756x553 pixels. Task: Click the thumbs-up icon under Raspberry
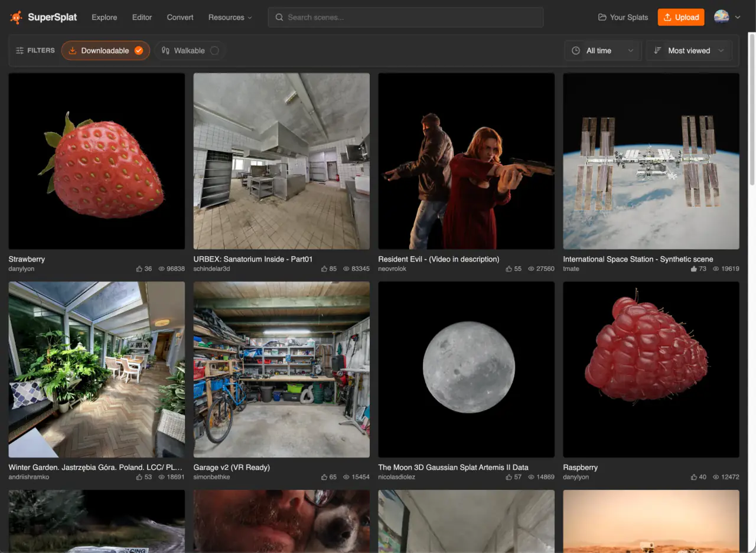tap(694, 477)
